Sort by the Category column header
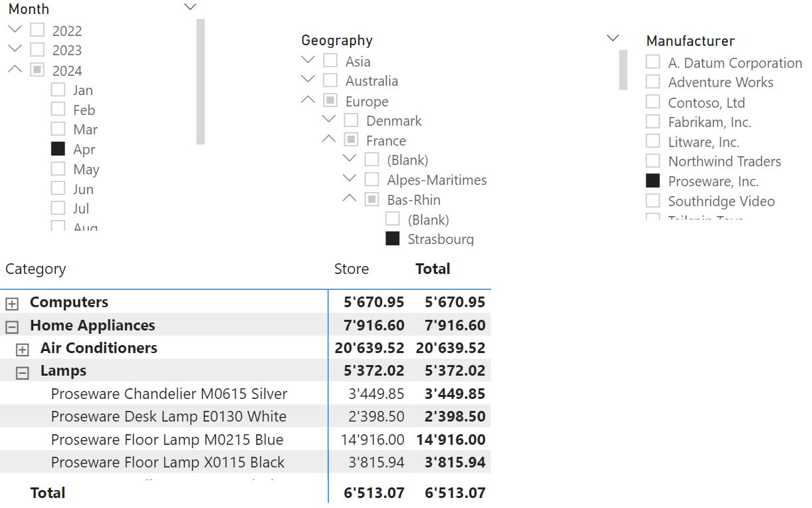 click(36, 269)
